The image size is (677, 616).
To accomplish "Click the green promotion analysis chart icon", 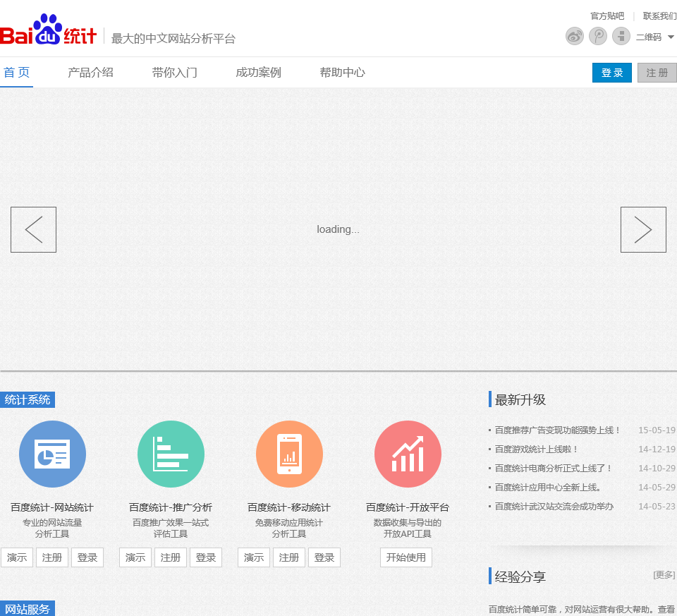I will (171, 454).
